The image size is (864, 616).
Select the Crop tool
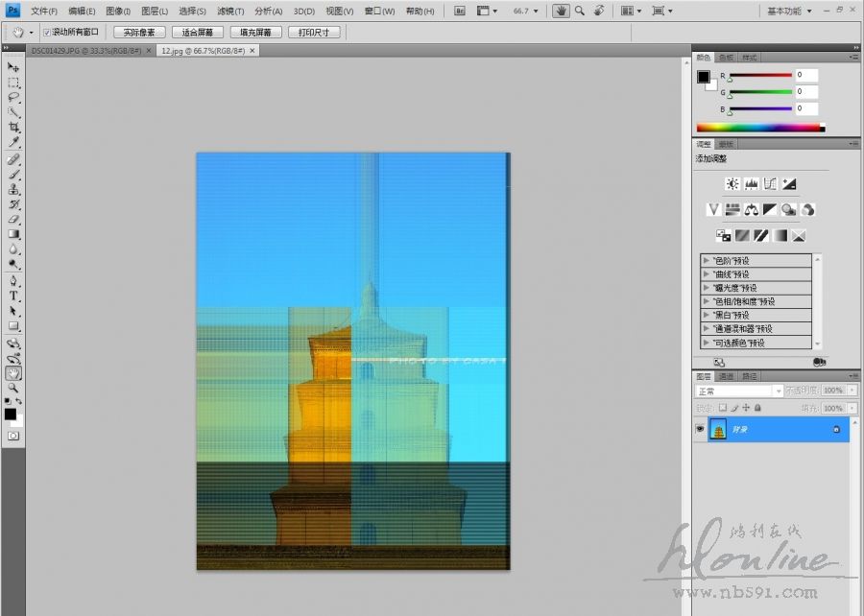(14, 127)
